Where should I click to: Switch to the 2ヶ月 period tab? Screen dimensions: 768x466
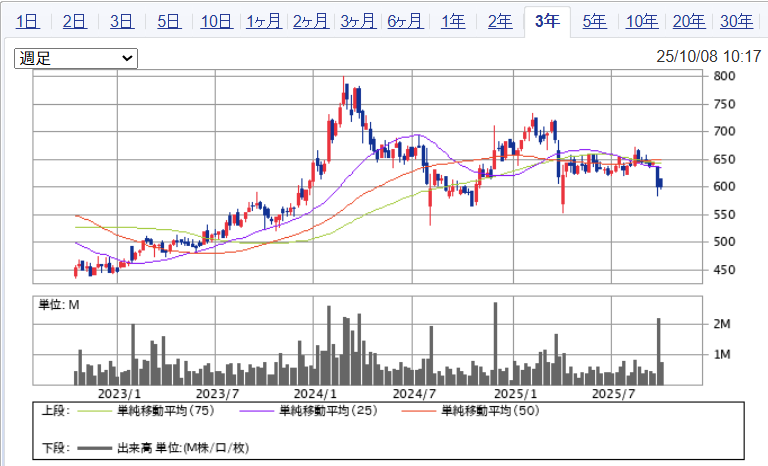point(311,21)
